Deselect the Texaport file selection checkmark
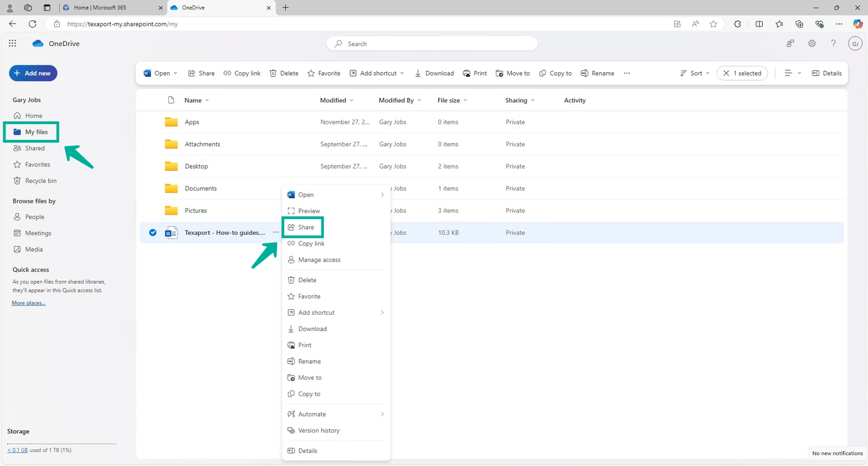Viewport: 868px width, 466px height. tap(153, 233)
